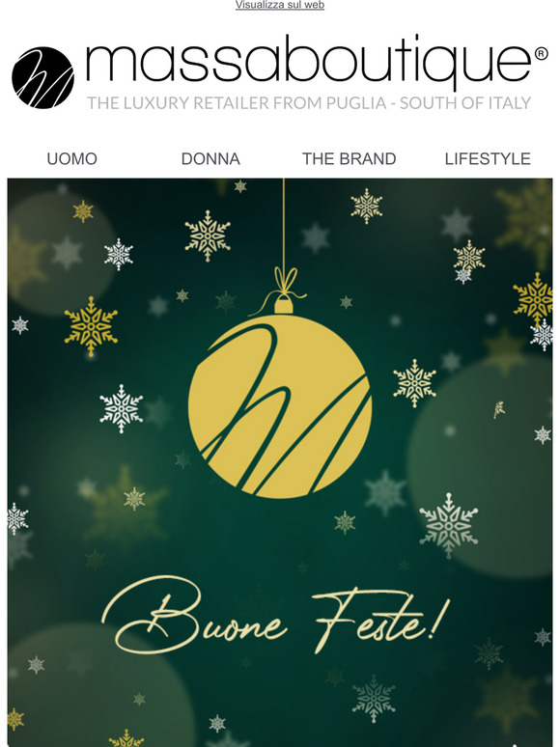Click the large gold snowflake left of the ornament
560x747 pixels.
(91, 326)
